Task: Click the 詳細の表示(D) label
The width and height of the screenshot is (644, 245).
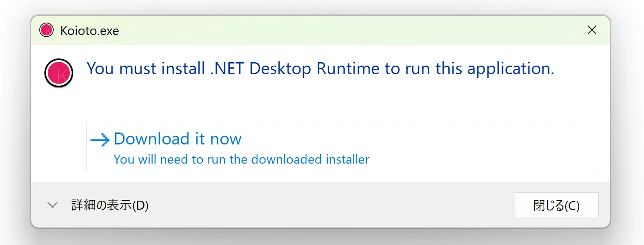Action: coord(110,205)
